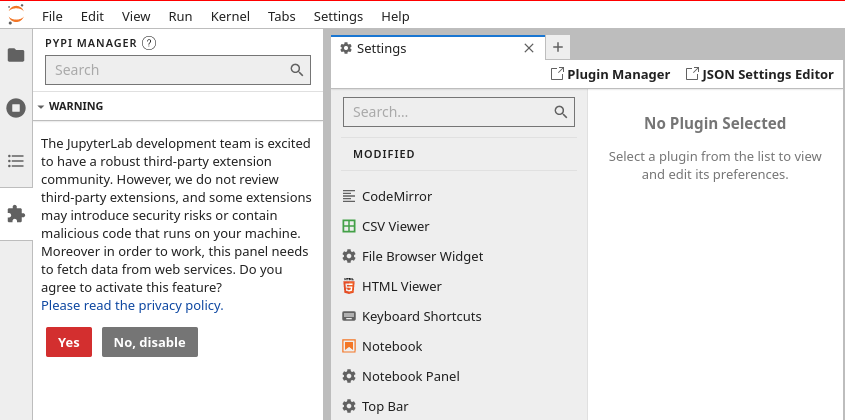Click the CodeMirror lines icon

click(349, 196)
